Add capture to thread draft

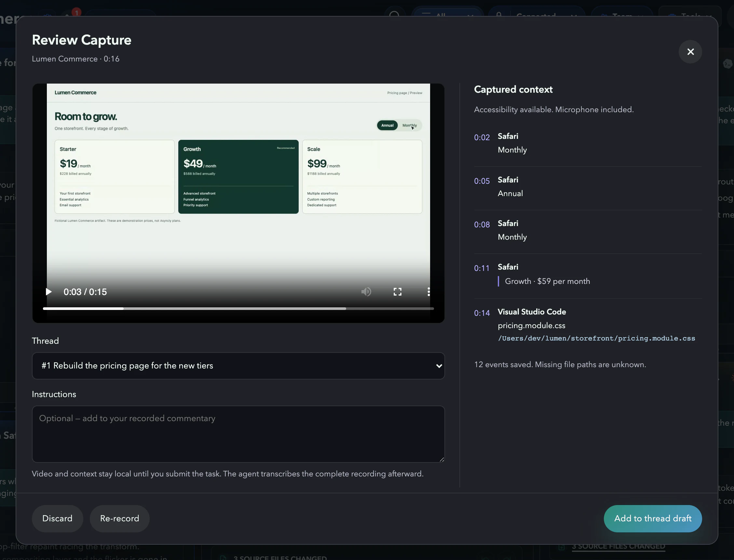click(653, 518)
